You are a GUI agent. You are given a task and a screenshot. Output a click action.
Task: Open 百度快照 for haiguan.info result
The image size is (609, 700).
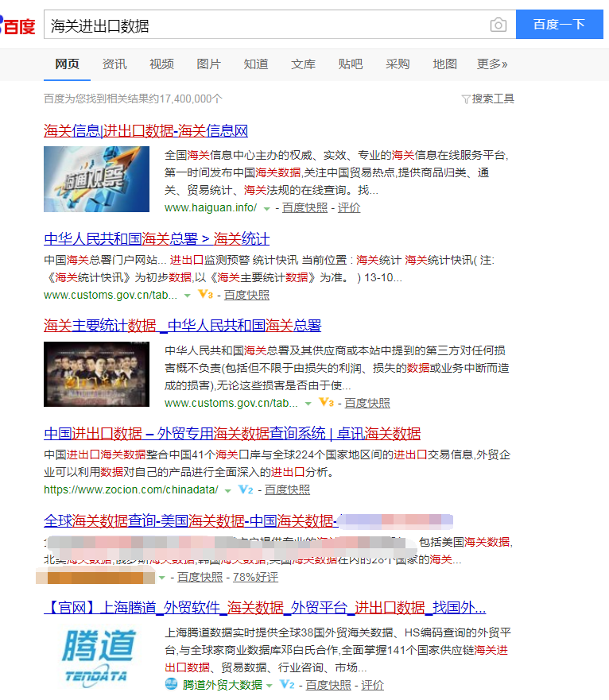(x=304, y=207)
